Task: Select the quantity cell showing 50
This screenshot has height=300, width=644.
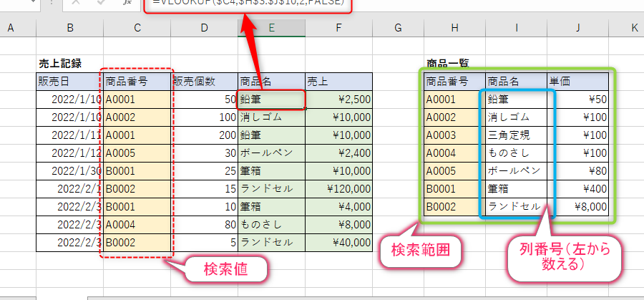Action: click(205, 100)
